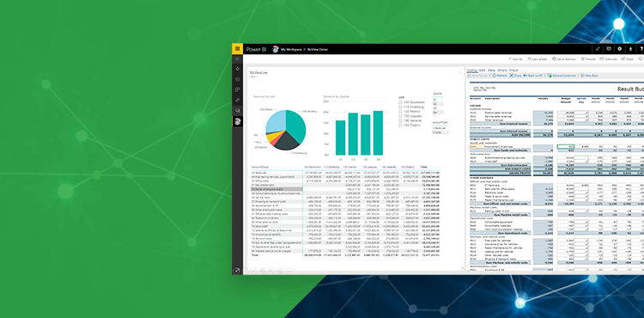
Task: Open the help question mark icon
Action: 641,49
